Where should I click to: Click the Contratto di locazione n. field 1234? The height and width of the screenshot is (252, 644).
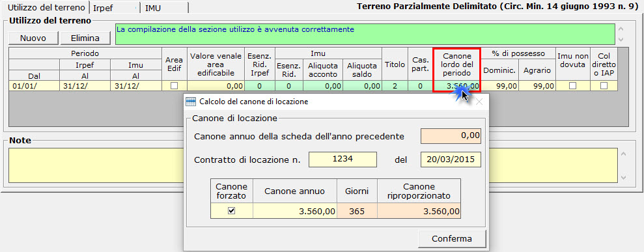coord(343,160)
